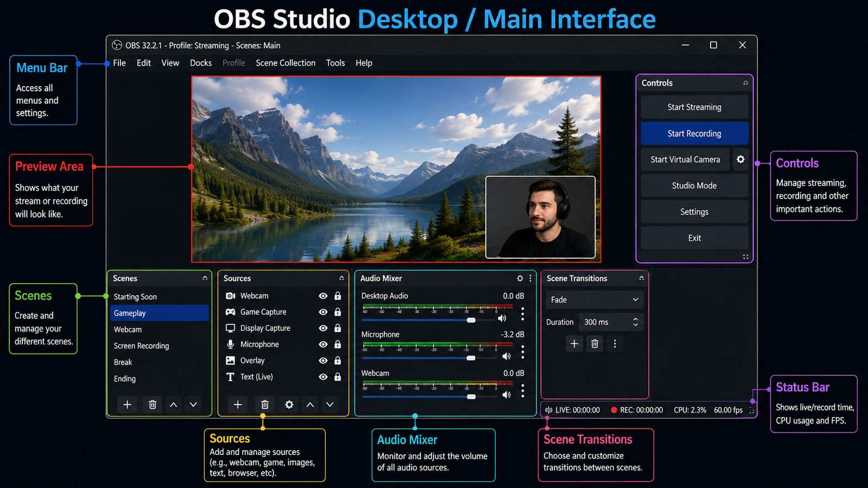Screen dimensions: 868x488
Task: Adjust Duration 300 ms stepper arrows
Action: (x=635, y=322)
